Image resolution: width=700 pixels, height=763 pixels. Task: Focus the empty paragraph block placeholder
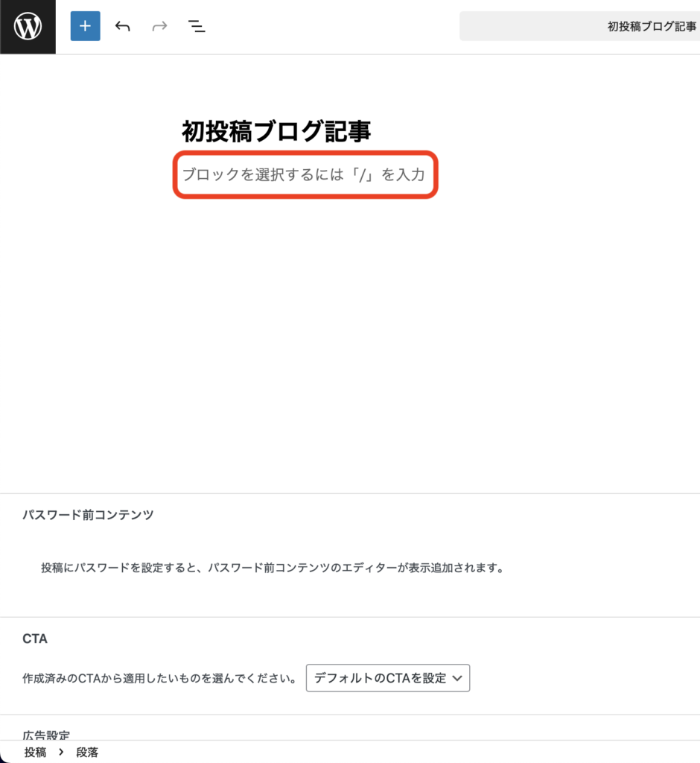tap(304, 175)
